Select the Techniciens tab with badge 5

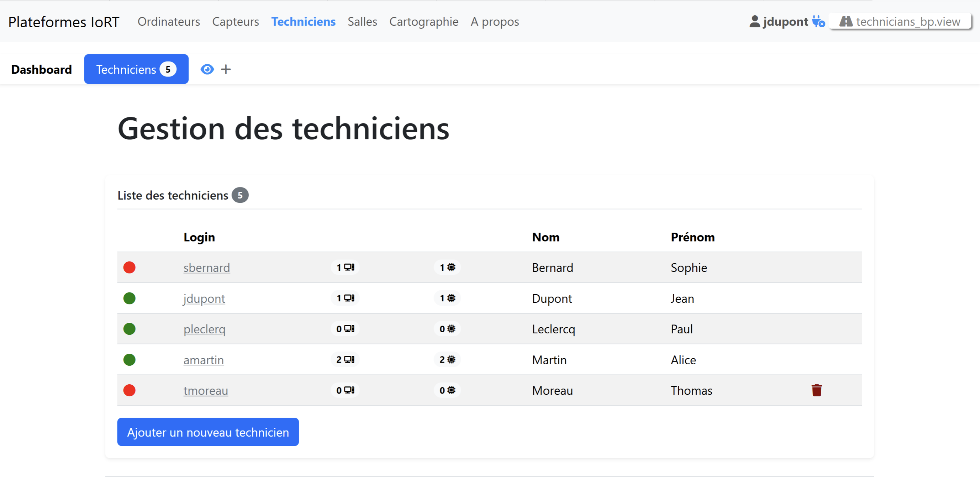click(x=136, y=69)
